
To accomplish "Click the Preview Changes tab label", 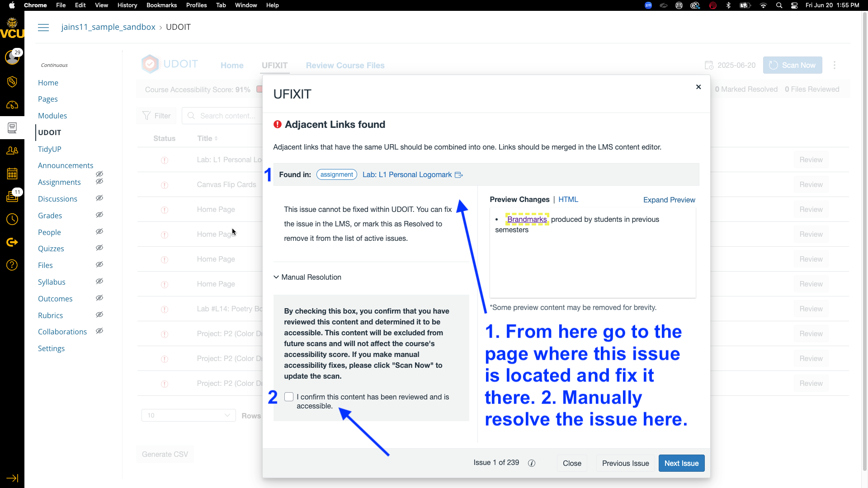I will click(x=519, y=199).
